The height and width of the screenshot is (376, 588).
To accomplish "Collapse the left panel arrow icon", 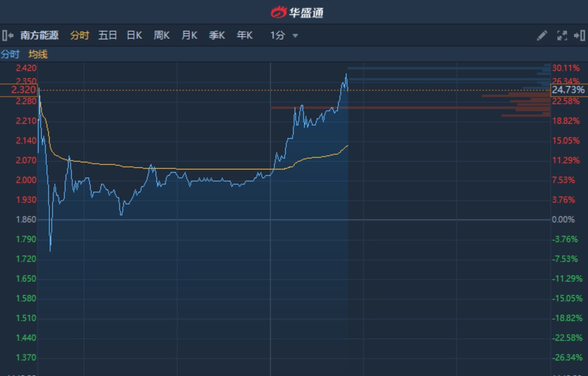I will click(x=7, y=35).
